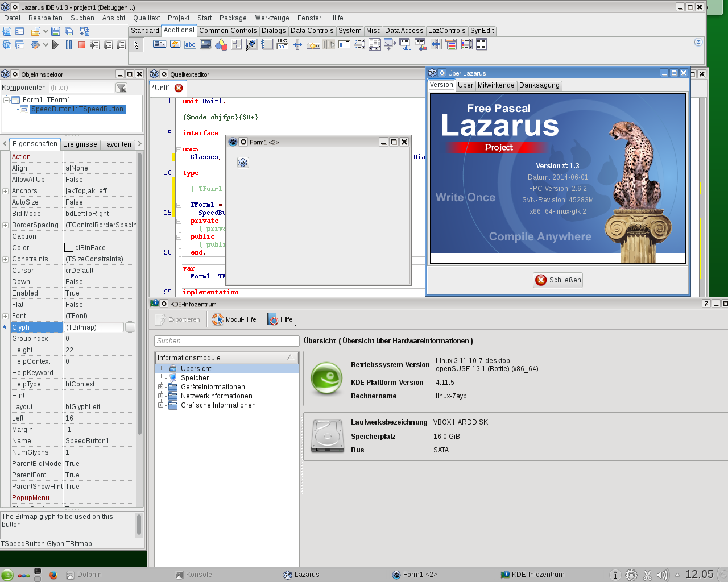Viewport: 728px width, 582px height.
Task: Open the Projekt menu
Action: [x=179, y=18]
